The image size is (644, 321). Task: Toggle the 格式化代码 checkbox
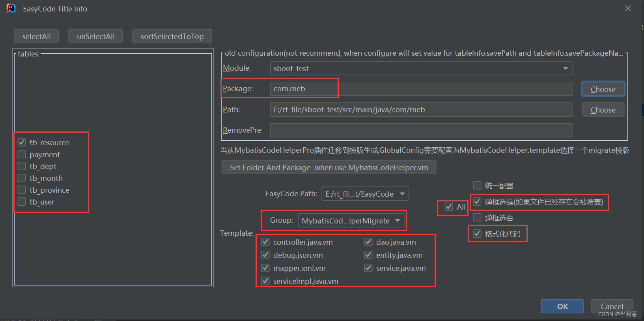pos(477,233)
